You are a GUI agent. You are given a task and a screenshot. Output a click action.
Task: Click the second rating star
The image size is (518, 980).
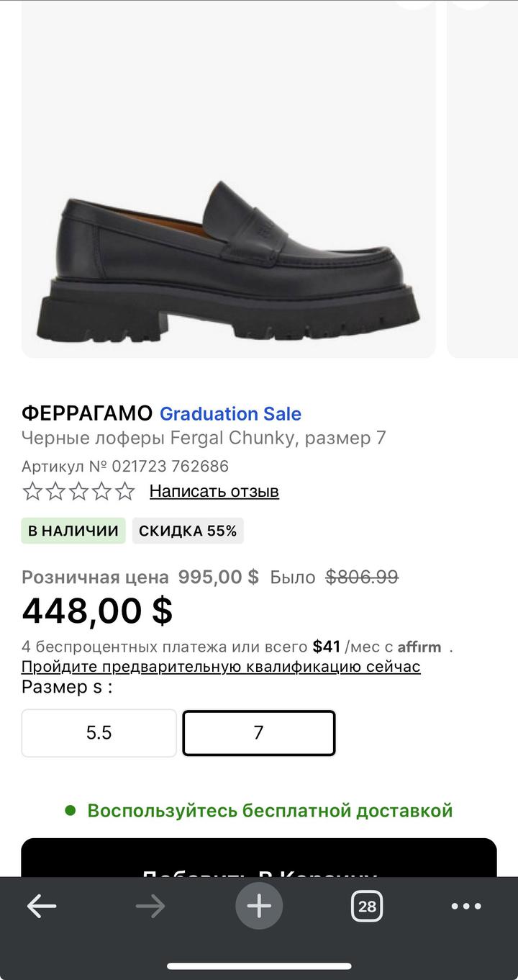click(55, 492)
